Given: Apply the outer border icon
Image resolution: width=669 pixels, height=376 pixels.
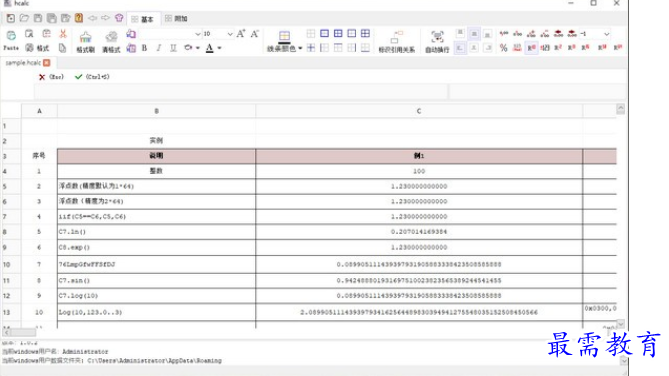Looking at the screenshot, I should click(x=324, y=33).
